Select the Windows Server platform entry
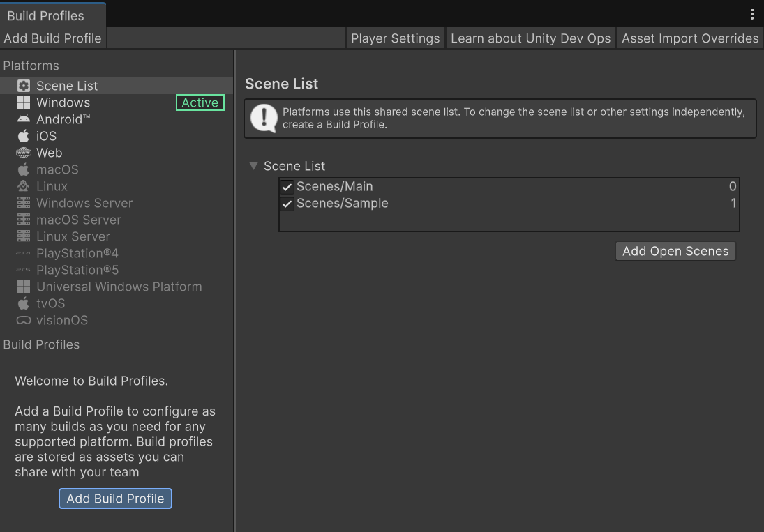Viewport: 764px width, 532px height. point(117,203)
